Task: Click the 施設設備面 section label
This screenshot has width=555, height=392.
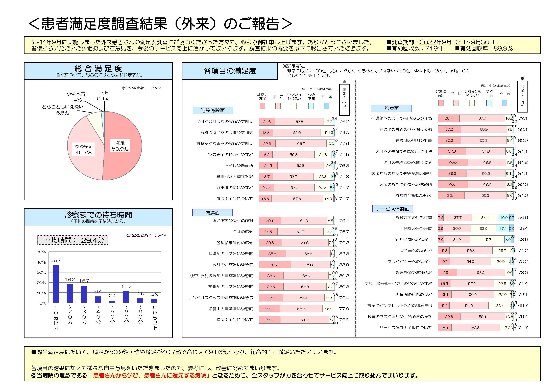Action: [213, 110]
